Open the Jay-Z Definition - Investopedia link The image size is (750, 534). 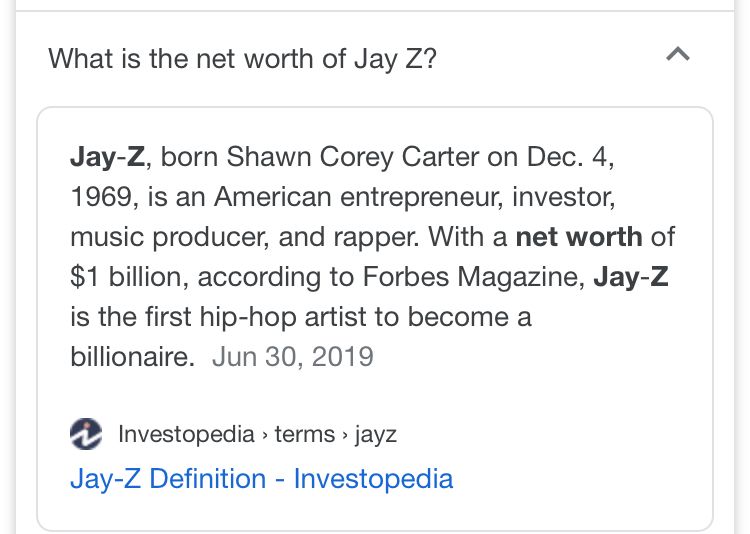point(261,479)
